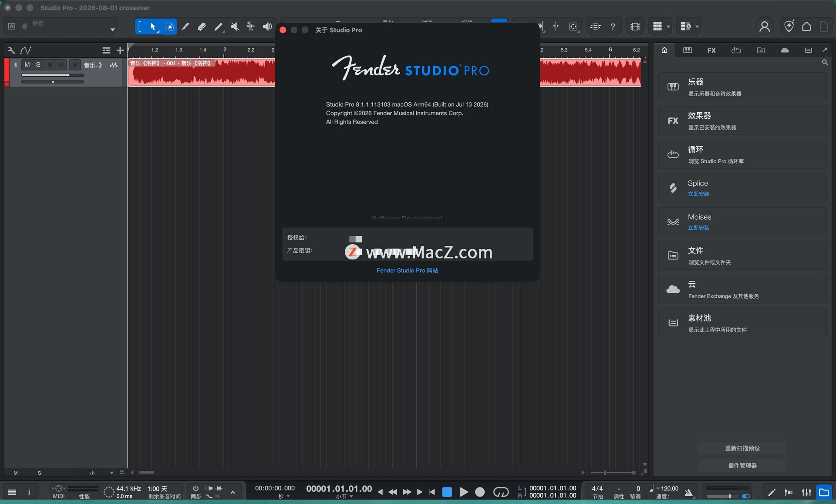Viewport: 836px width, 504px height.
Task: Change bars time format dropdown
Action: (344, 496)
